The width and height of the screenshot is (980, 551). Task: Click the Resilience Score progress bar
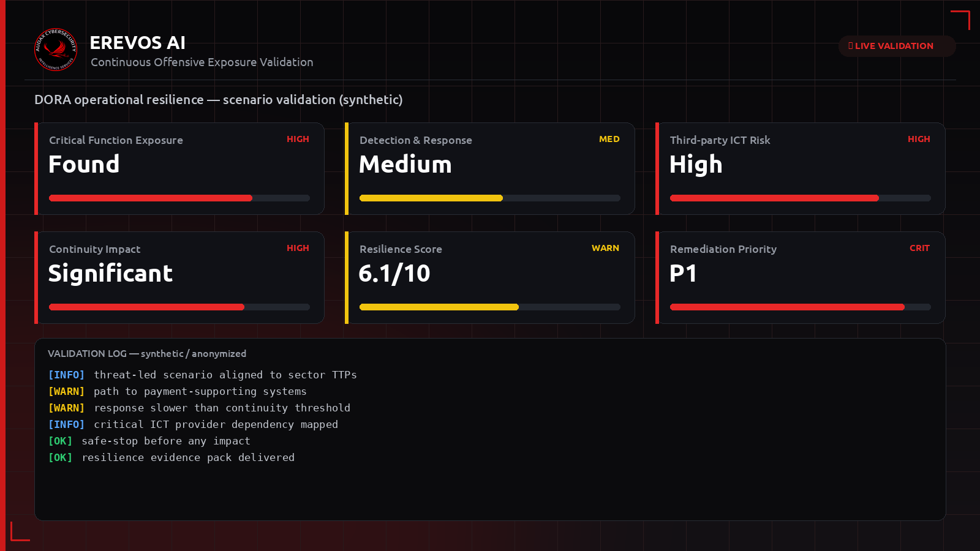(490, 307)
